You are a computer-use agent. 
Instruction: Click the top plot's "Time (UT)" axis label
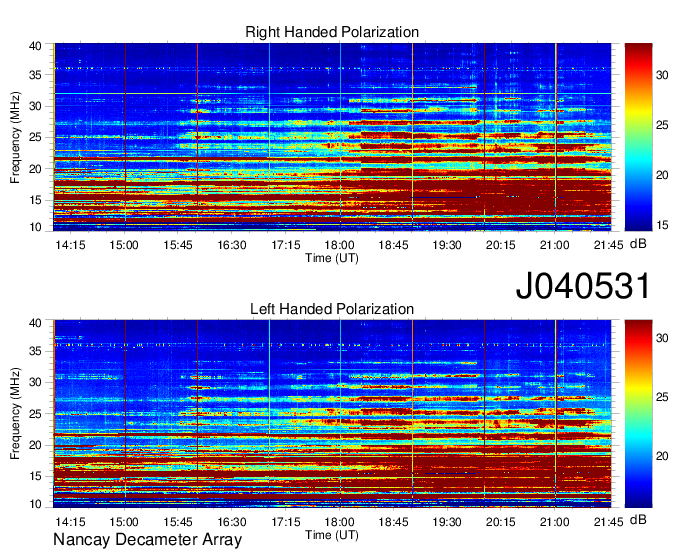(x=332, y=258)
